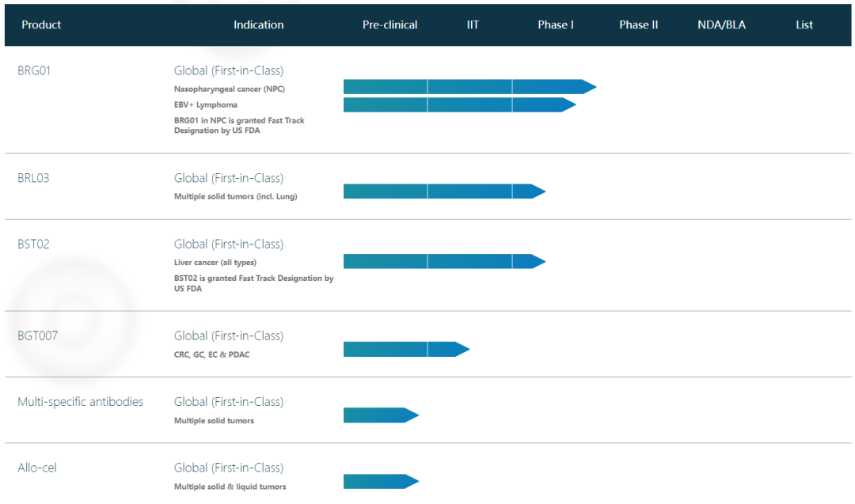Click the BGT007 pipeline progress bar

(405, 349)
